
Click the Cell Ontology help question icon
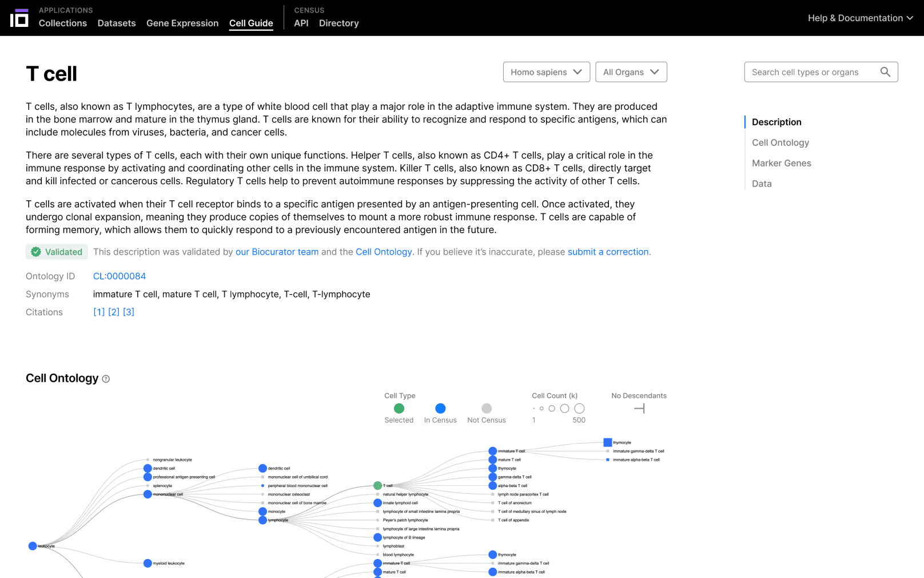pos(106,379)
